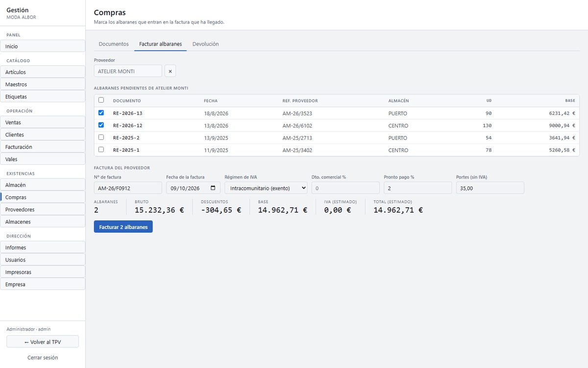Edit the Nº de factura field
588x368 pixels.
click(x=128, y=188)
